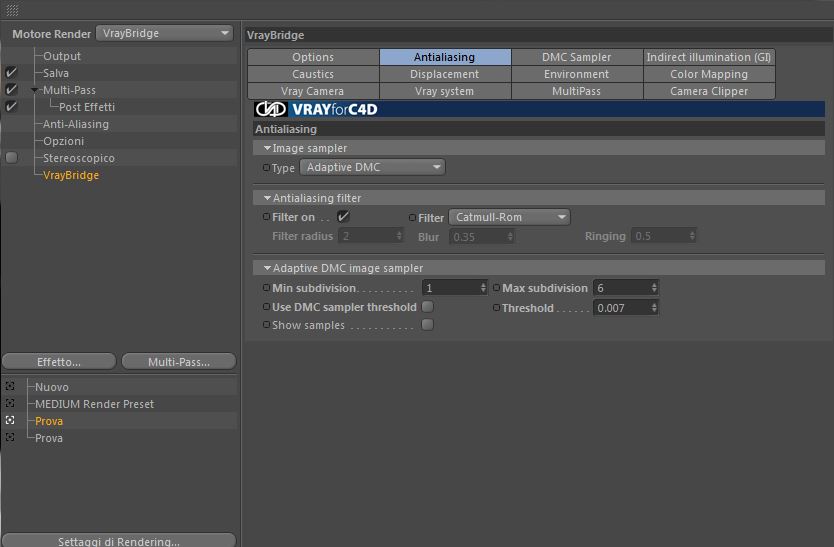
Task: Select Stereoscopico in the settings tree
Action: [x=79, y=158]
